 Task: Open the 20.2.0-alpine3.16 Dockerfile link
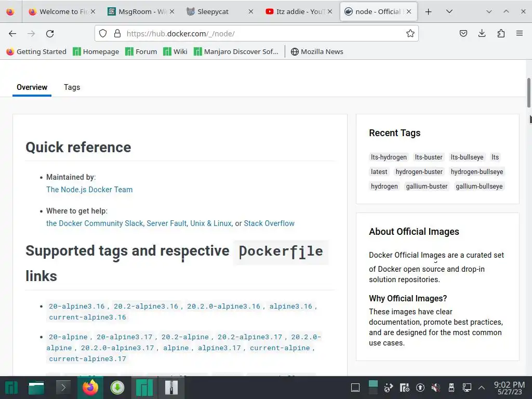223,307
